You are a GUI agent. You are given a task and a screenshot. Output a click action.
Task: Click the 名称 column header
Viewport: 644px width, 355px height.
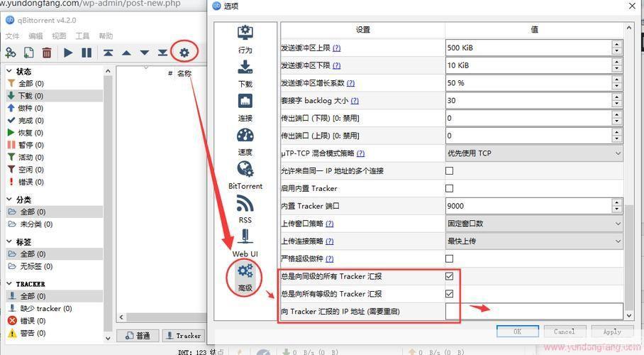click(x=184, y=74)
